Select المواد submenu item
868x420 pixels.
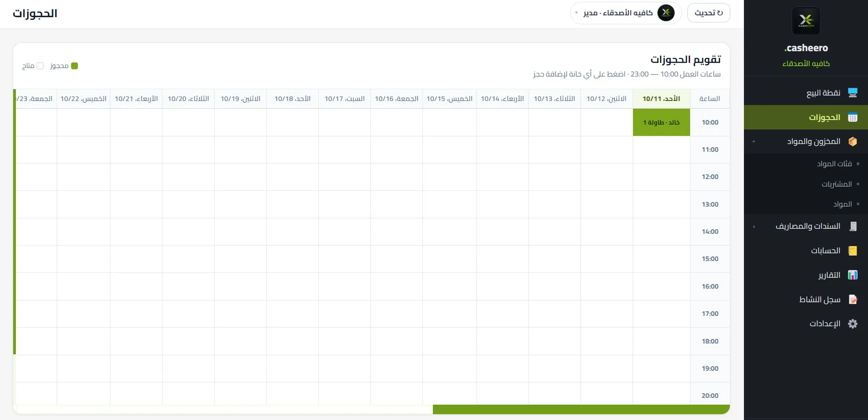click(x=806, y=204)
